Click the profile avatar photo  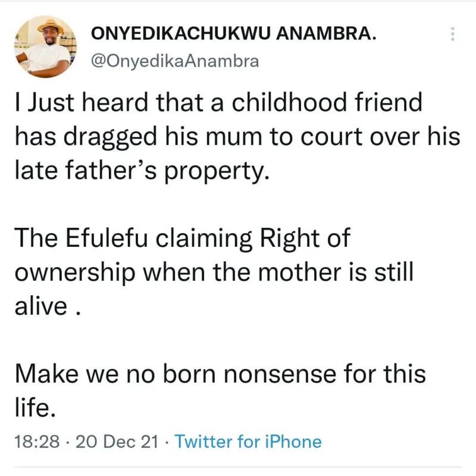(x=44, y=47)
